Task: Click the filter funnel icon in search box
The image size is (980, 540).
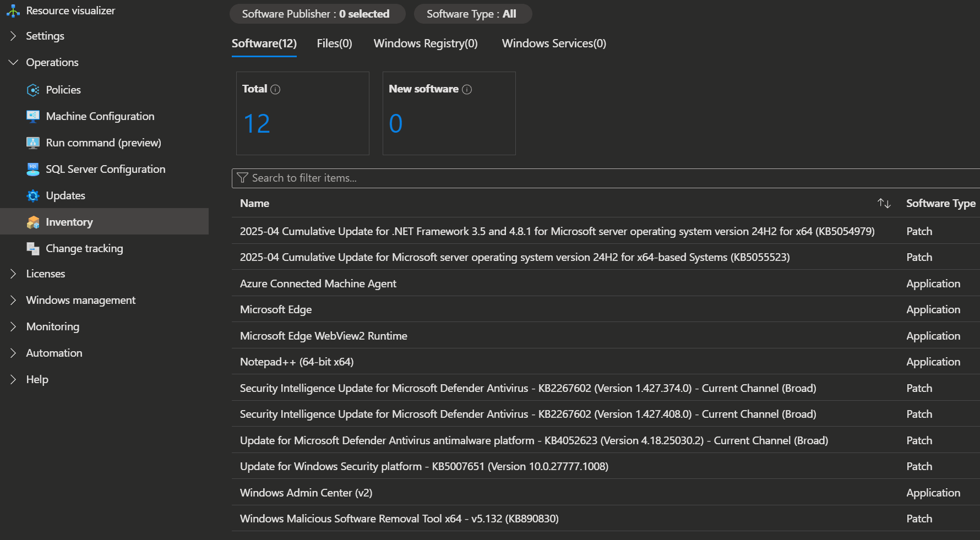Action: point(242,178)
